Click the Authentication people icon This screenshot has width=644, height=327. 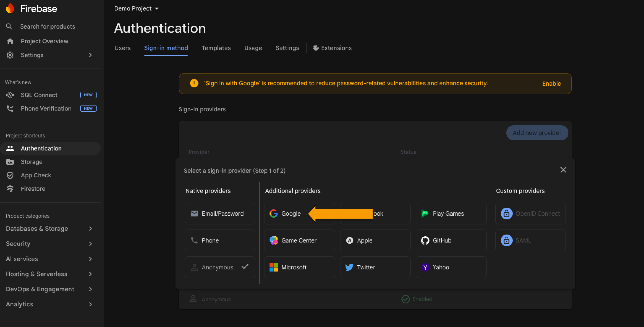[10, 149]
